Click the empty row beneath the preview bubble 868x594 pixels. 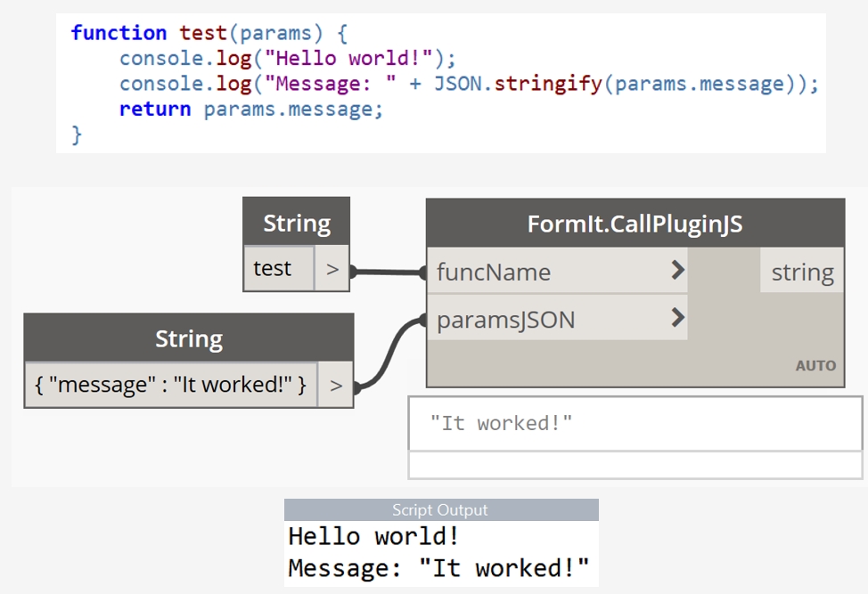click(x=635, y=465)
